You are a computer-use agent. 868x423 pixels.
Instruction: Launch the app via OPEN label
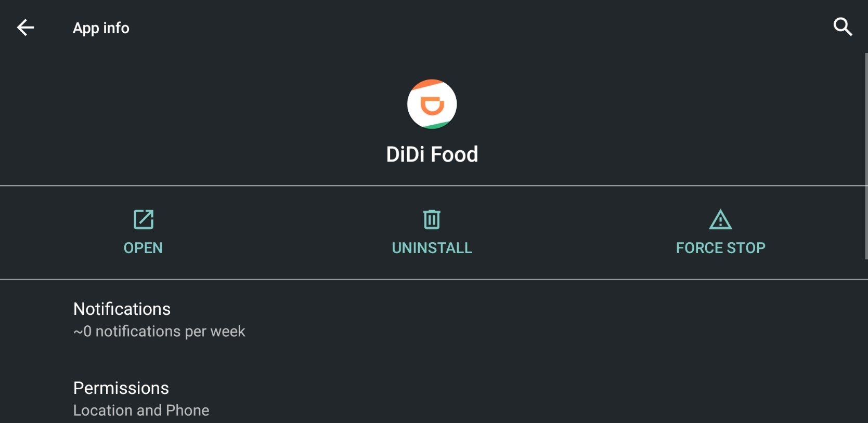[x=143, y=248]
